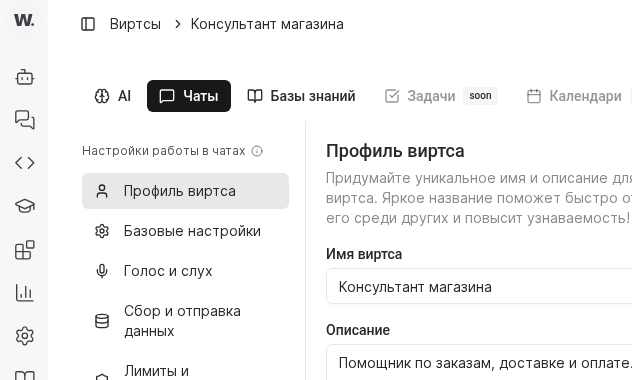The image size is (632, 380).
Task: Open the Базы знаний tab
Action: point(301,96)
